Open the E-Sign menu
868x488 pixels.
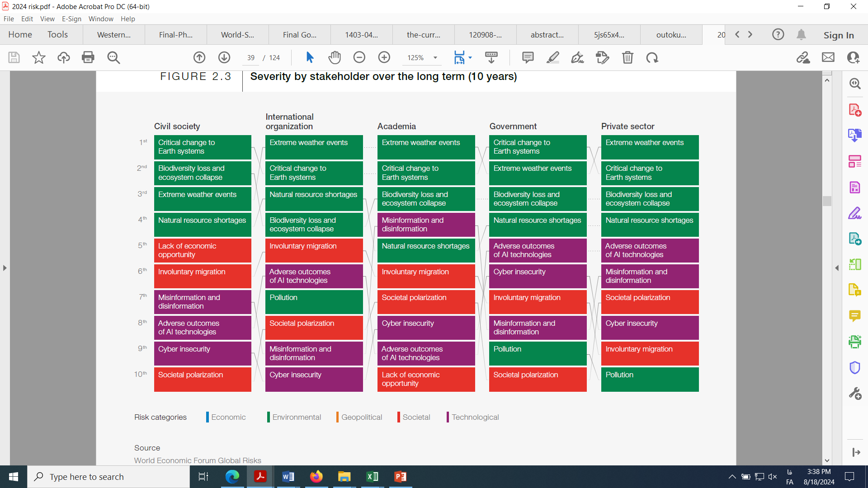[71, 19]
